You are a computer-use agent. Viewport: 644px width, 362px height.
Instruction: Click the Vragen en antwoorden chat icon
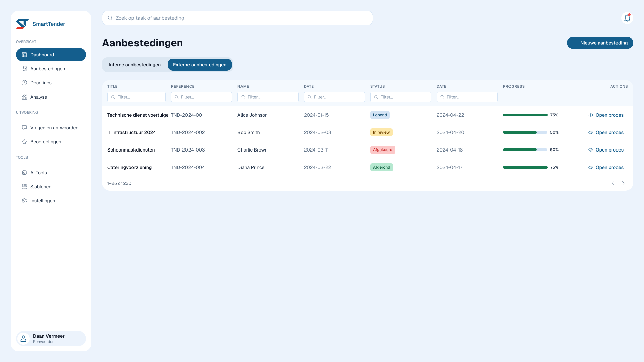(24, 128)
